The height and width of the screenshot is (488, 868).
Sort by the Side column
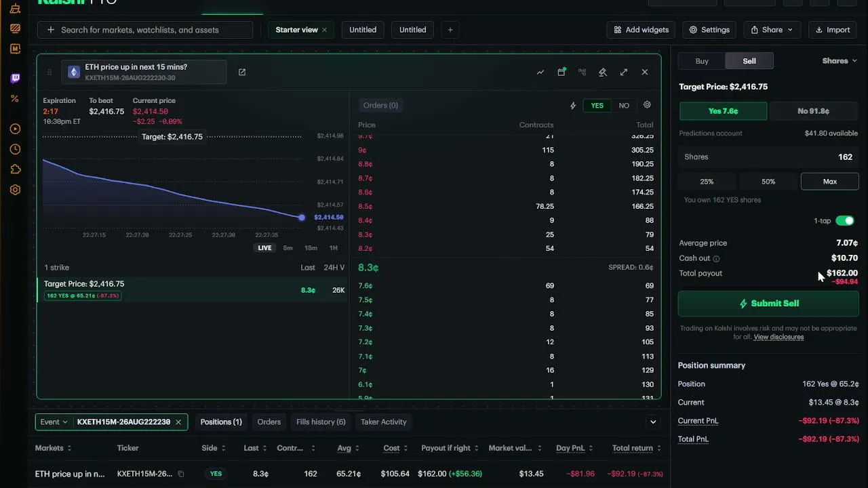213,448
